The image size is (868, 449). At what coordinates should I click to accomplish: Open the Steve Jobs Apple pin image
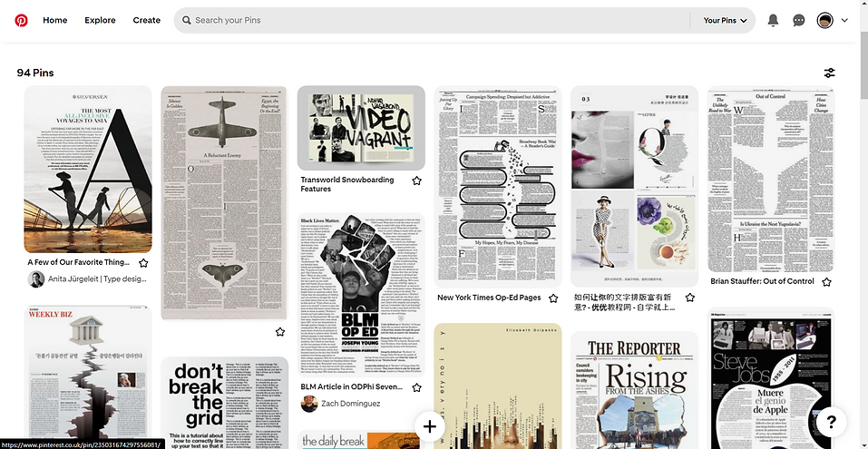(x=771, y=378)
